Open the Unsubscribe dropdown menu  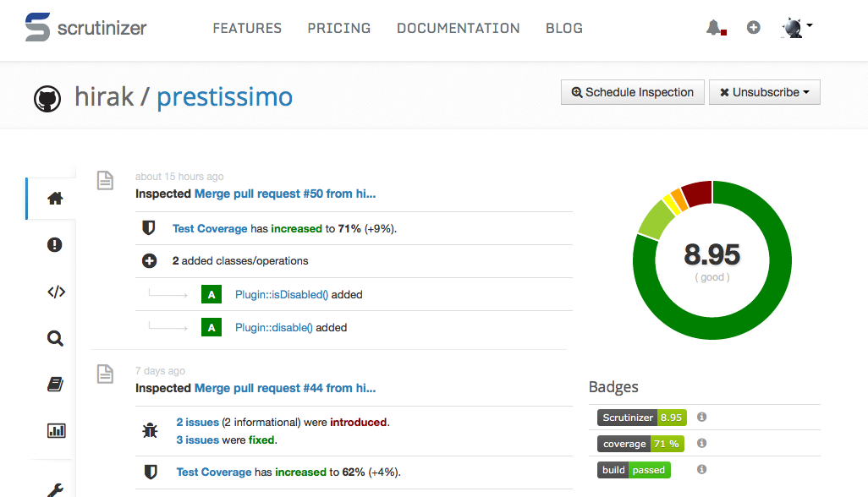(764, 92)
